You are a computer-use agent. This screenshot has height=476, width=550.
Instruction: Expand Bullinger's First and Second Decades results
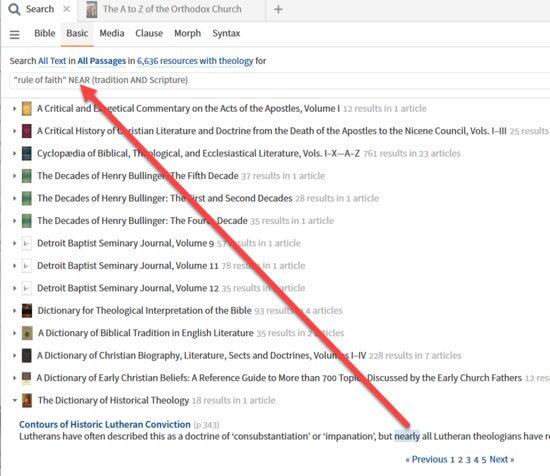point(14,198)
